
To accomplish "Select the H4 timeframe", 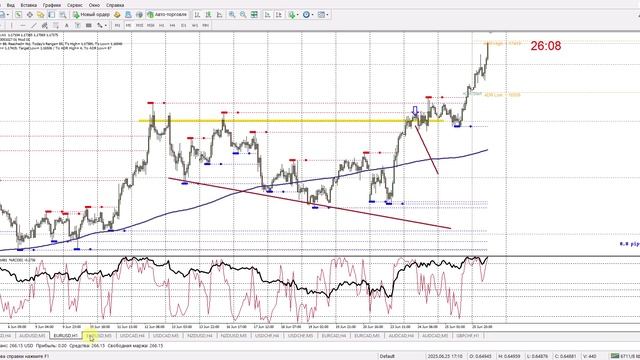I will click(172, 25).
